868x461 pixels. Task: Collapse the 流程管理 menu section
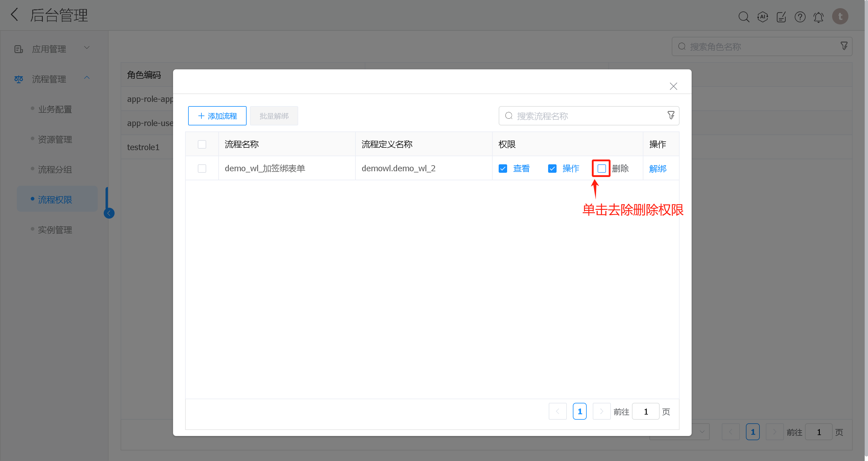tap(87, 78)
